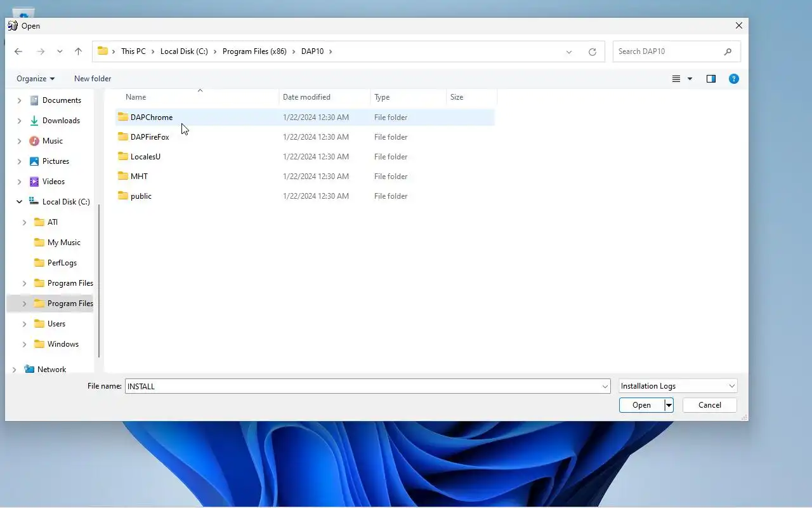The image size is (812, 508).
Task: Click Documents in the navigation pane
Action: coord(62,100)
